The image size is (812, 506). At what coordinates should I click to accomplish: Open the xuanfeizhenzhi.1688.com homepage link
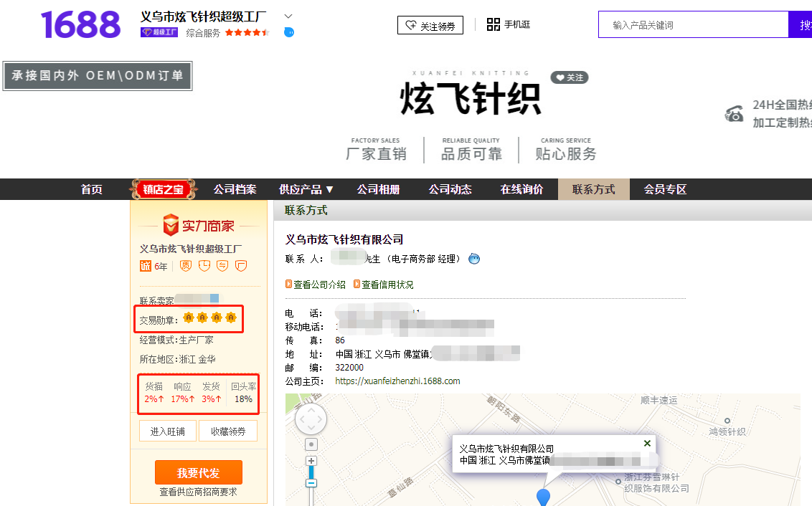[397, 381]
